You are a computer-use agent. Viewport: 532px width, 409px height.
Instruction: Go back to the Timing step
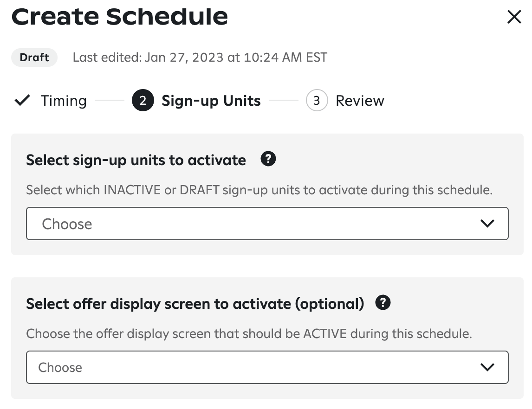[x=64, y=101]
